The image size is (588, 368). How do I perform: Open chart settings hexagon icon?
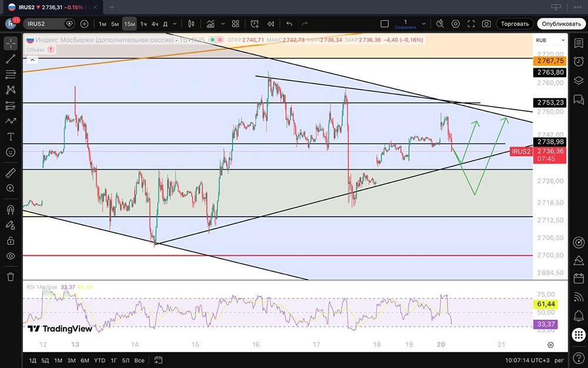456,24
